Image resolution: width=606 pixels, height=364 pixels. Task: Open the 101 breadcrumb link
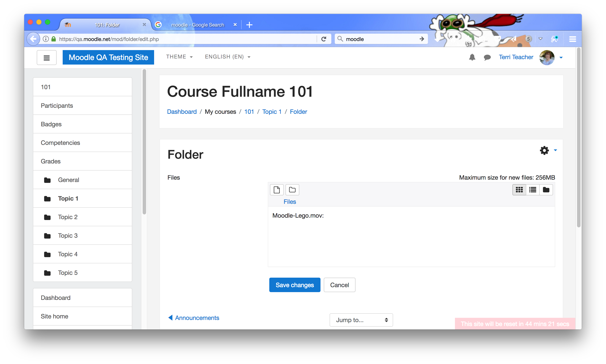tap(249, 112)
